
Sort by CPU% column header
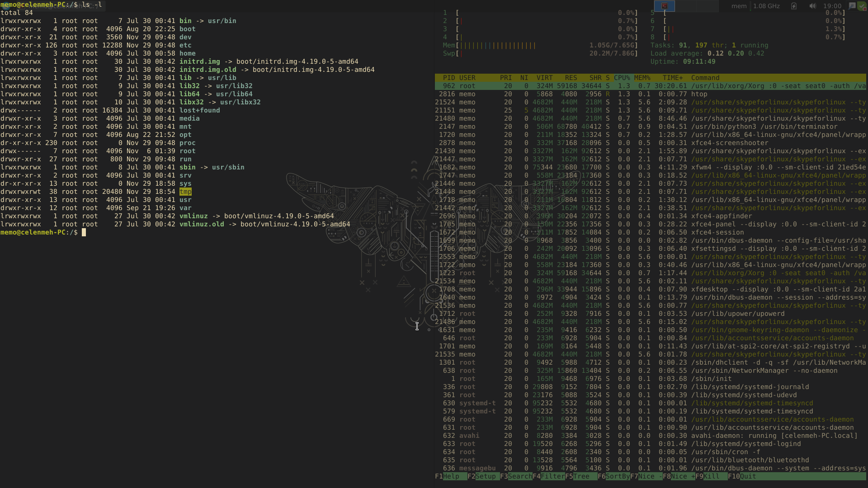coord(622,78)
